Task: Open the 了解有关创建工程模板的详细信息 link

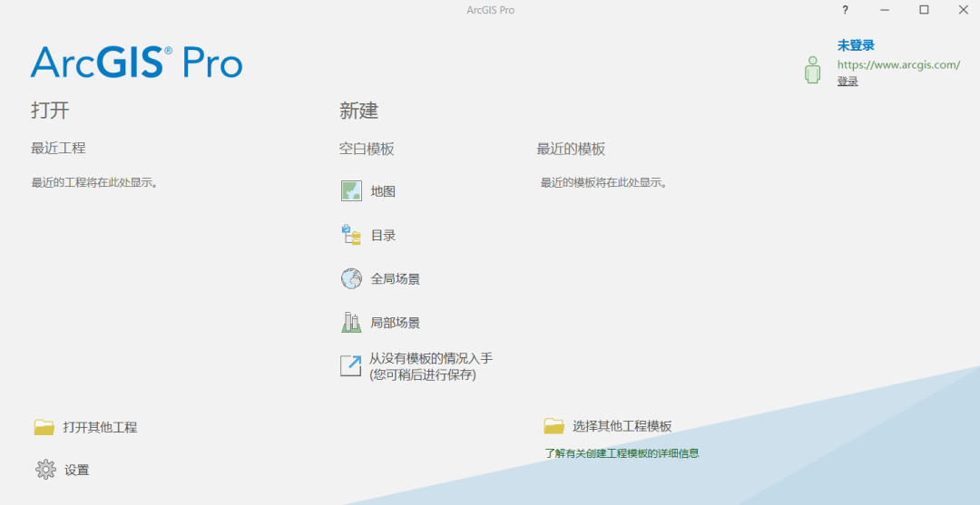Action: pos(622,454)
